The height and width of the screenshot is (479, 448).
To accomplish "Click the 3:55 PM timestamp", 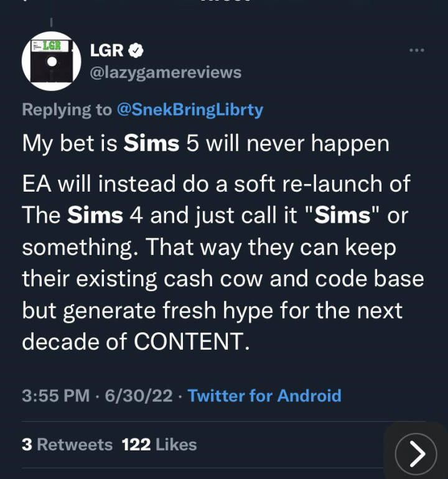I will [55, 396].
